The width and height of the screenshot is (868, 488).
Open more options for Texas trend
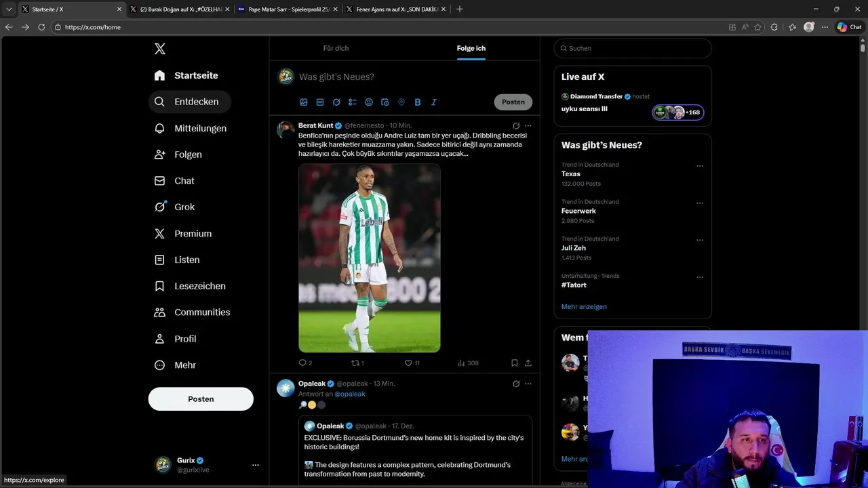[x=700, y=166]
